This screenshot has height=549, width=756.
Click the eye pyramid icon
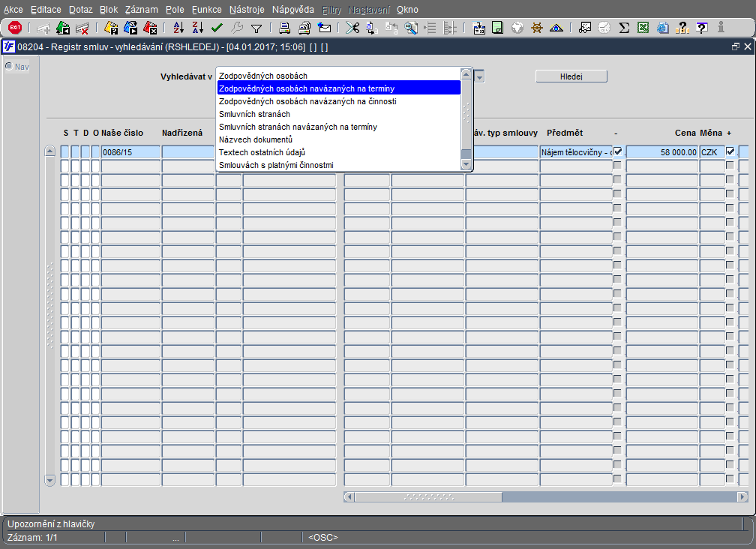(556, 28)
